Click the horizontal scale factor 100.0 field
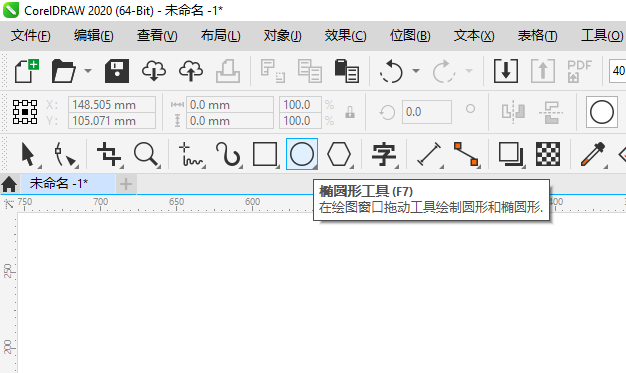Image resolution: width=626 pixels, height=373 pixels. [x=300, y=105]
